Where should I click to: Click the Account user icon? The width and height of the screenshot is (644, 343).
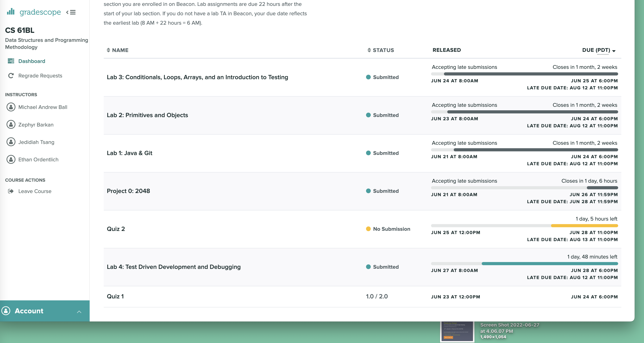(6, 311)
